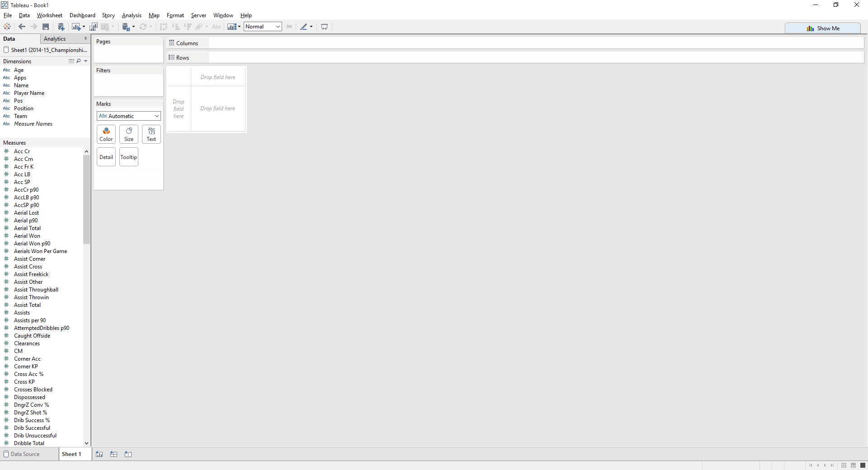This screenshot has height=470, width=868.
Task: Click the Redo forward arrow
Action: click(x=33, y=27)
